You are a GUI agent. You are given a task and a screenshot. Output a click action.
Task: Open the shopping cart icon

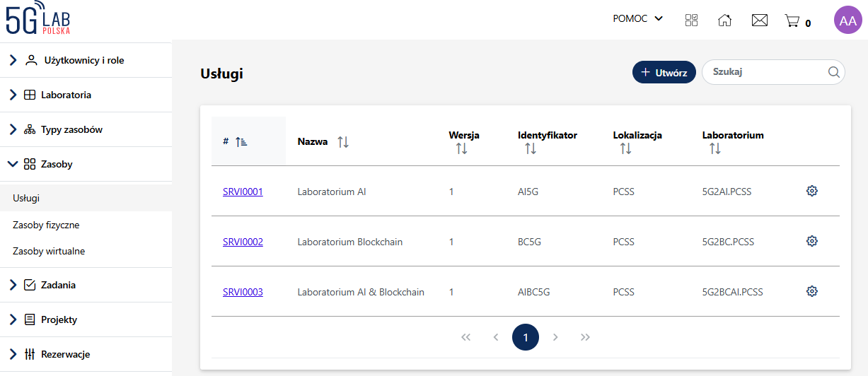(x=792, y=20)
